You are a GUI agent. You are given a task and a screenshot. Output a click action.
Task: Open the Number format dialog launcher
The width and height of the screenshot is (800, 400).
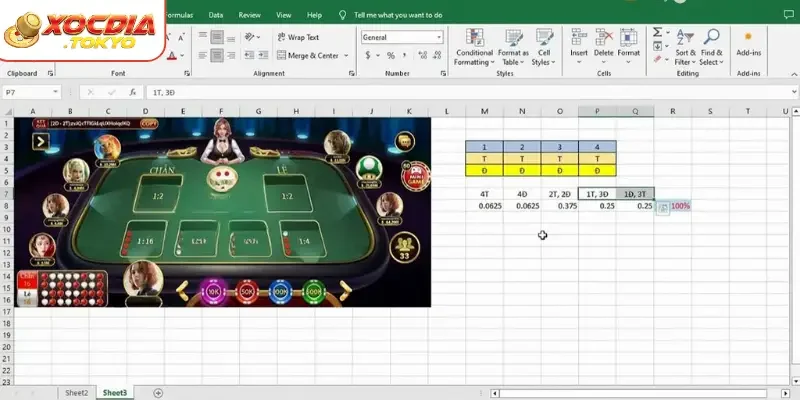click(444, 73)
